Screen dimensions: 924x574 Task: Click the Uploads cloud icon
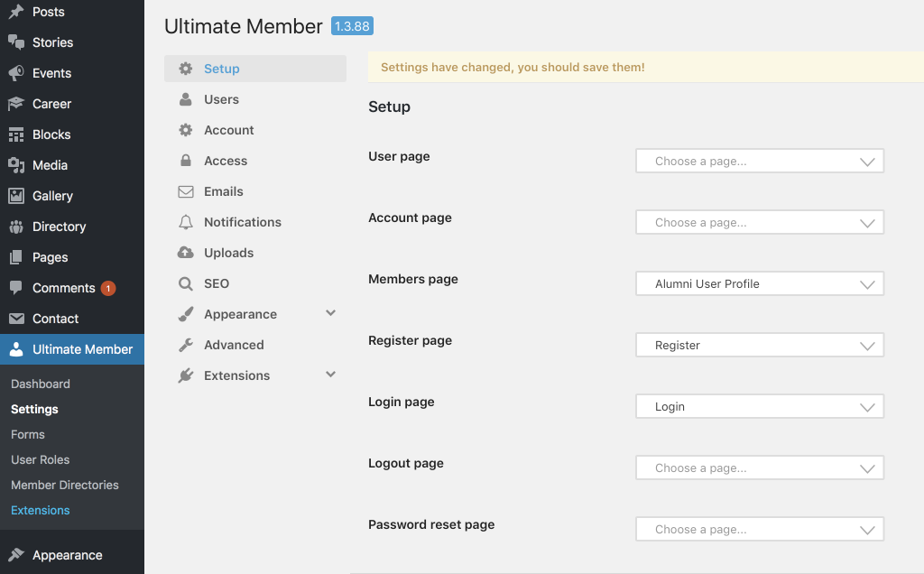186,252
